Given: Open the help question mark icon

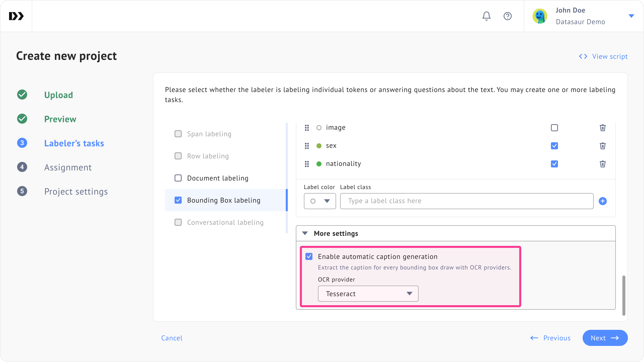Looking at the screenshot, I should 507,16.
